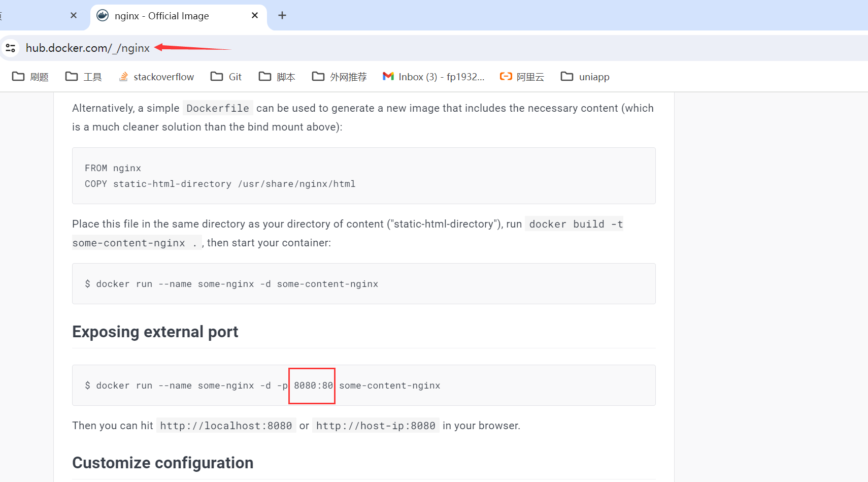Click the Exposing external port heading
Image resolution: width=868 pixels, height=482 pixels.
(155, 332)
